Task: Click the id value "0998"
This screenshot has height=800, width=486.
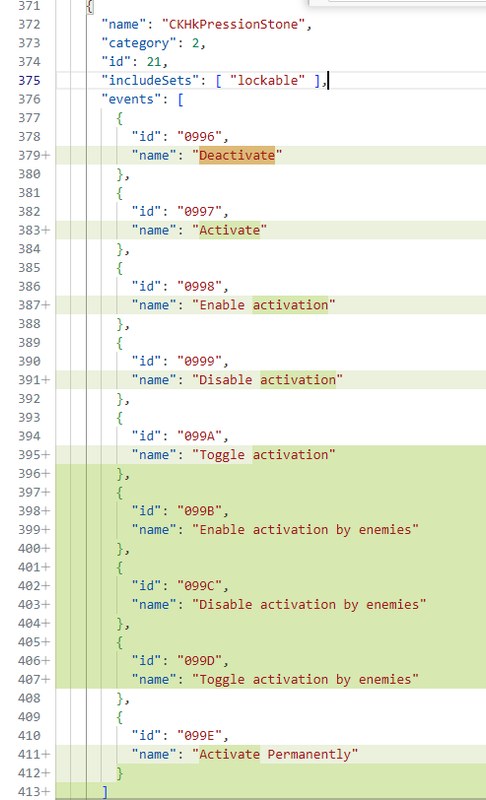Action: tap(199, 286)
